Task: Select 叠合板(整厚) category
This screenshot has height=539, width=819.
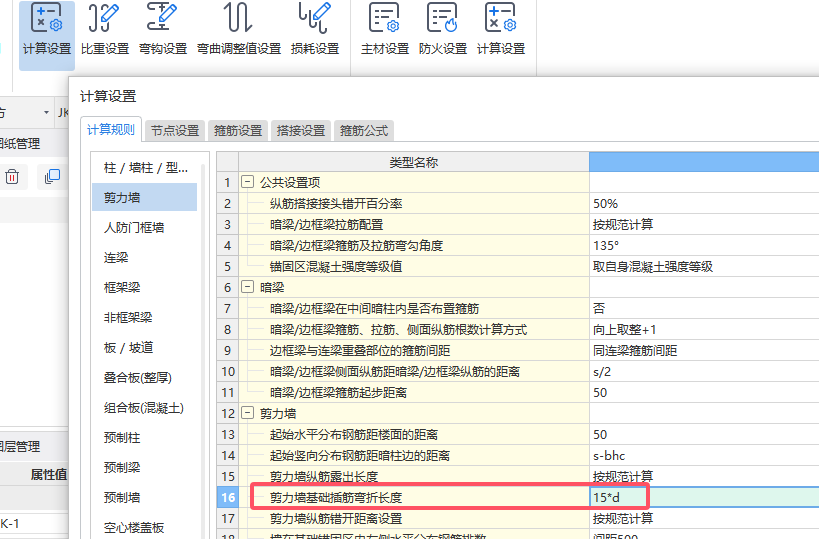Action: [145, 378]
